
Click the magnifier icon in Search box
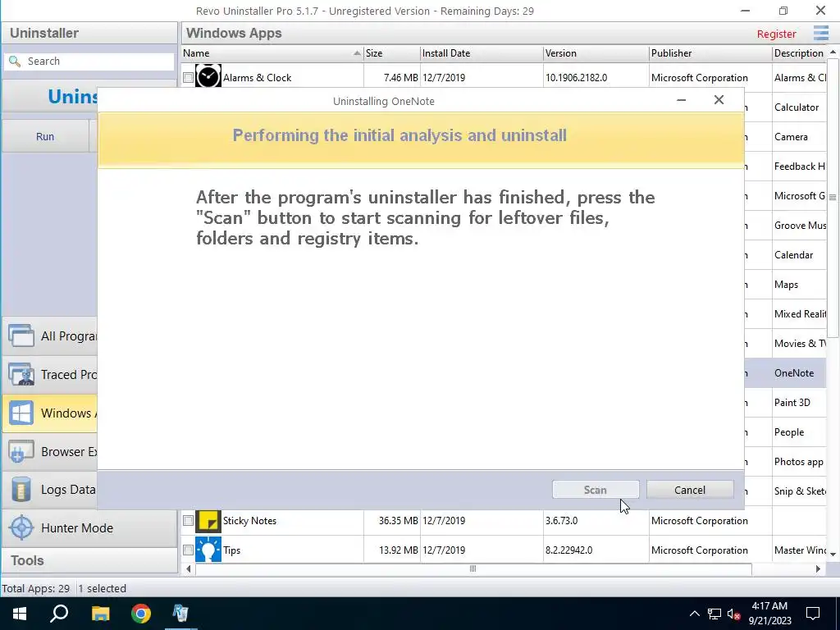coord(15,61)
